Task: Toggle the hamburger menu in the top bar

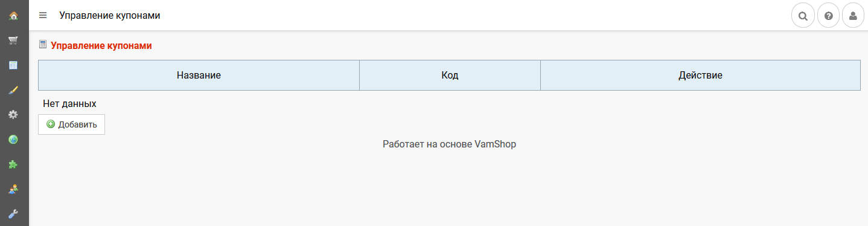Action: (43, 15)
